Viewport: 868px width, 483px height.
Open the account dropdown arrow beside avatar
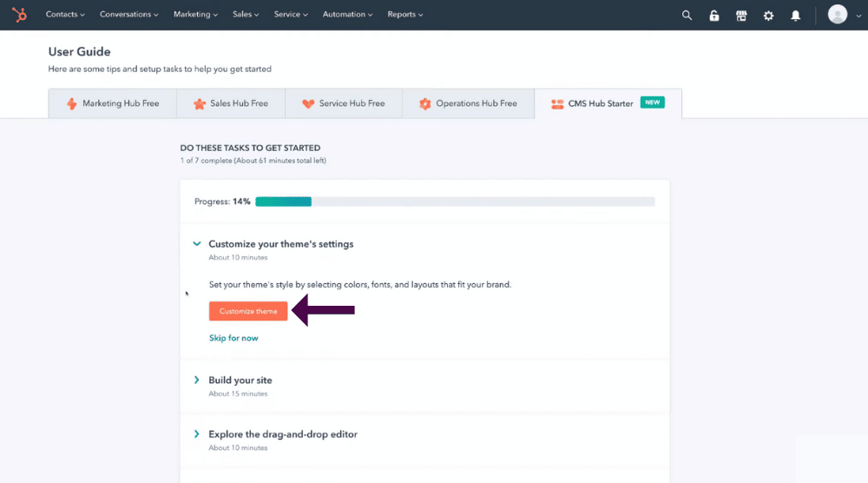point(858,16)
